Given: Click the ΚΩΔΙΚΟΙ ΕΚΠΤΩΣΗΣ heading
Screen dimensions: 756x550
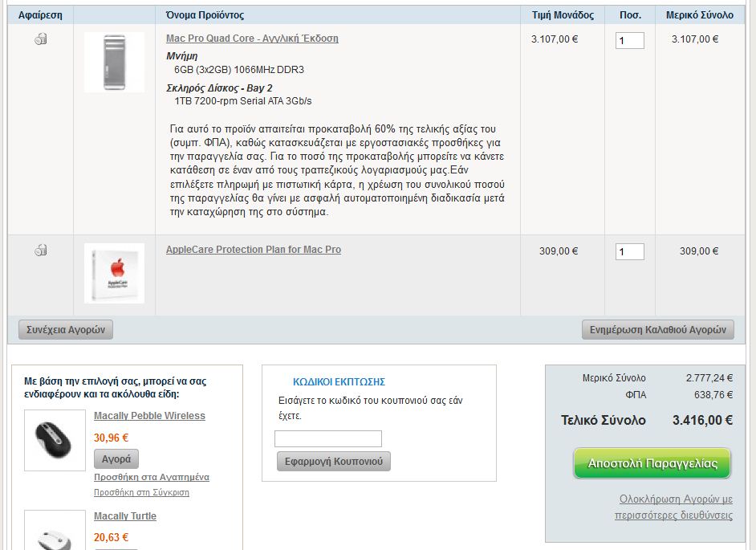Looking at the screenshot, I should (x=339, y=381).
